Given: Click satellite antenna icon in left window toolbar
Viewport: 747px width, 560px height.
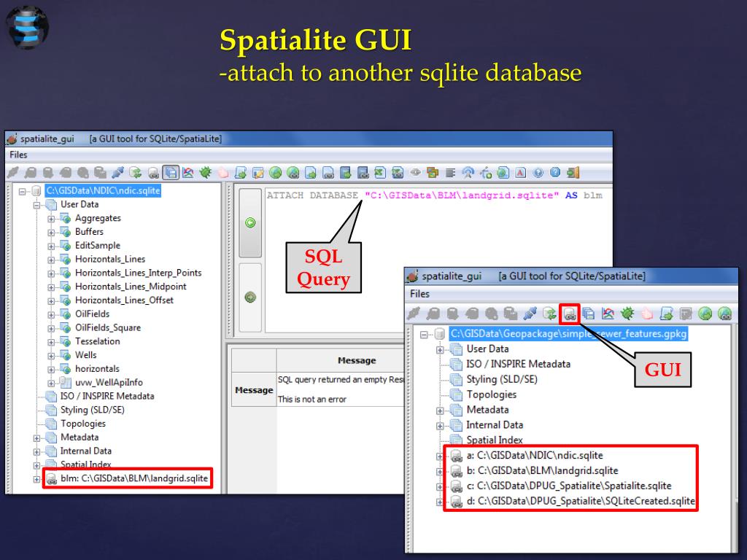Looking at the screenshot, I should pos(468,172).
